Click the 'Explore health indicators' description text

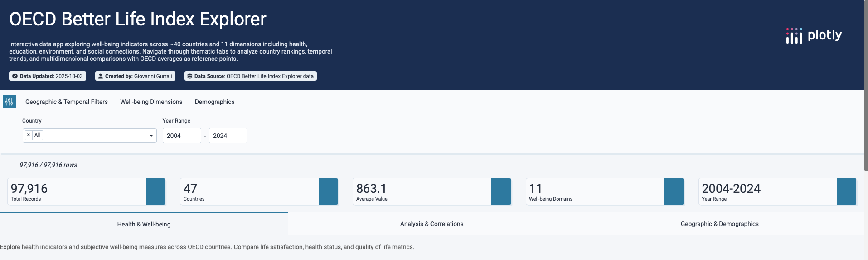(x=207, y=247)
